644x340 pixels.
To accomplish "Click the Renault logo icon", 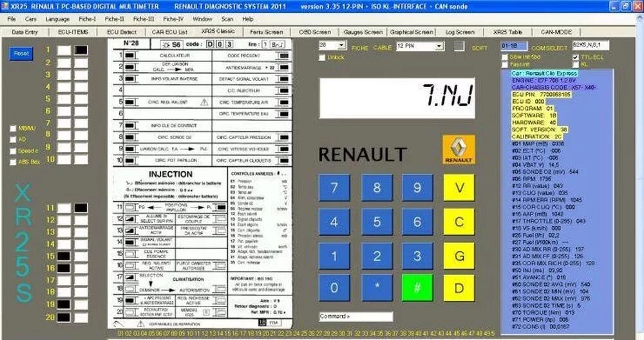I will pyautogui.click(x=459, y=149).
